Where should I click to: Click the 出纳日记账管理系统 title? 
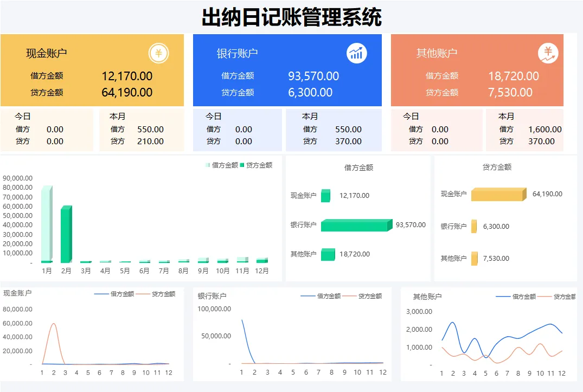pyautogui.click(x=292, y=17)
